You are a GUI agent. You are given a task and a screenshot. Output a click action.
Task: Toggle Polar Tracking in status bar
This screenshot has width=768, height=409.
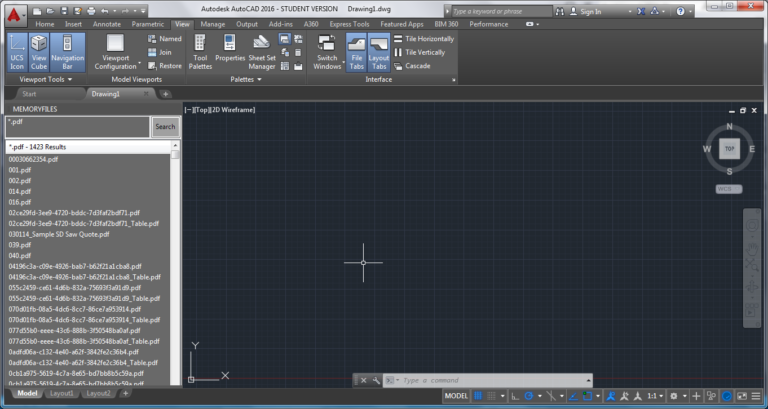pos(529,396)
